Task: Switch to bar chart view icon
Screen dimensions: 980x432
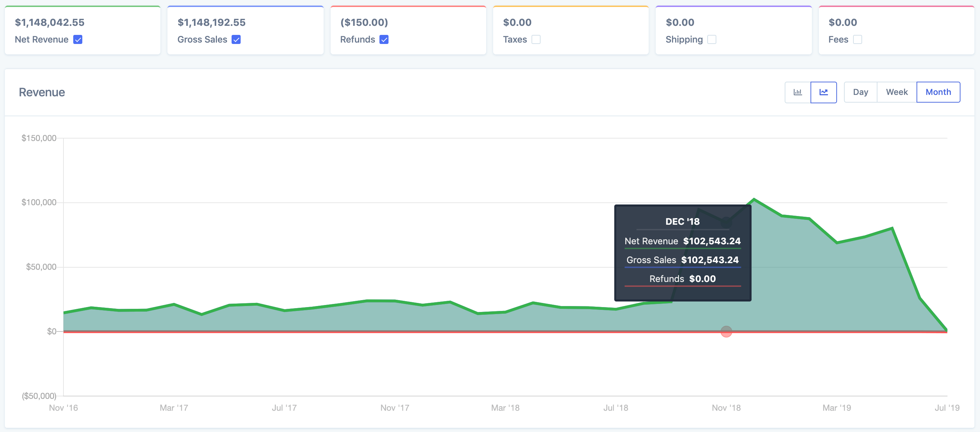Action: (x=797, y=92)
